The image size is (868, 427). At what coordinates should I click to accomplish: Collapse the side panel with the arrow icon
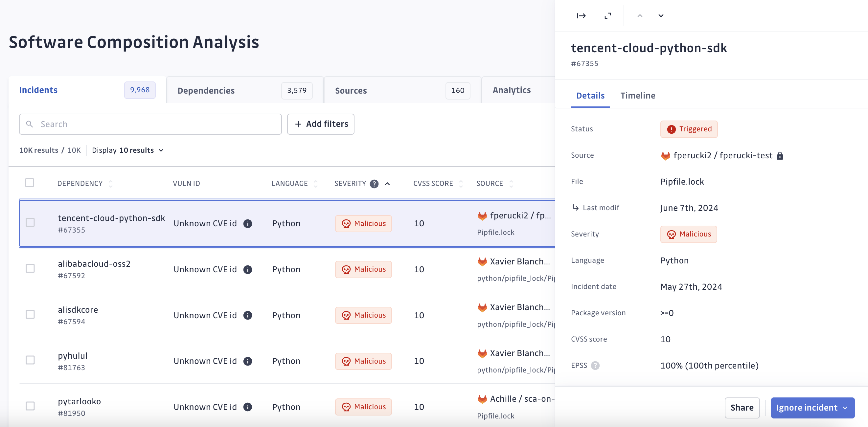point(581,16)
